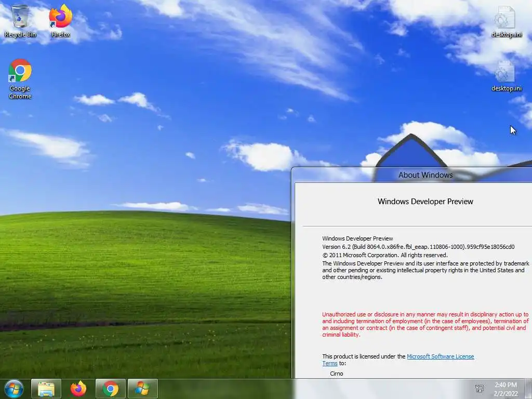Launch Firefox from the desktop shortcut
The image size is (532, 399).
[x=60, y=21]
